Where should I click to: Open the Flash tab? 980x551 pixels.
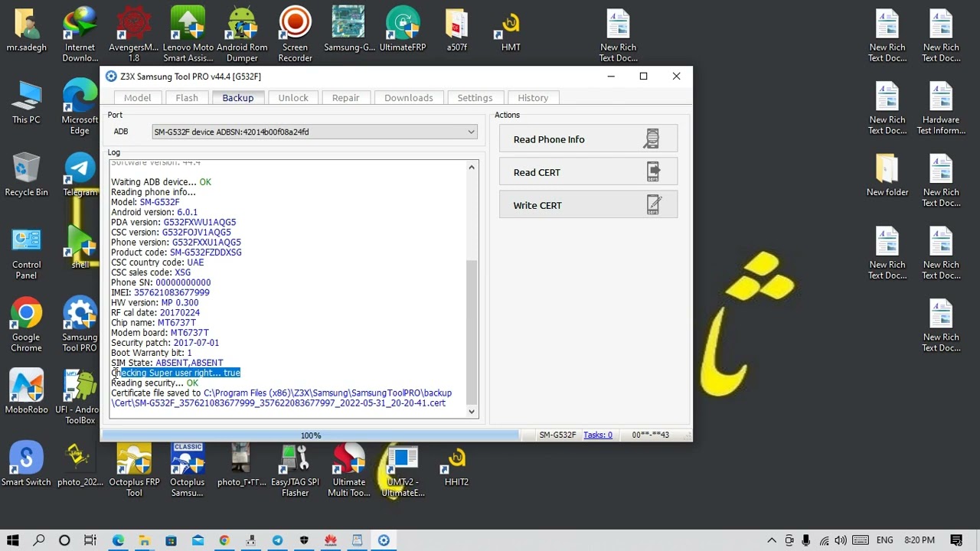coord(187,98)
